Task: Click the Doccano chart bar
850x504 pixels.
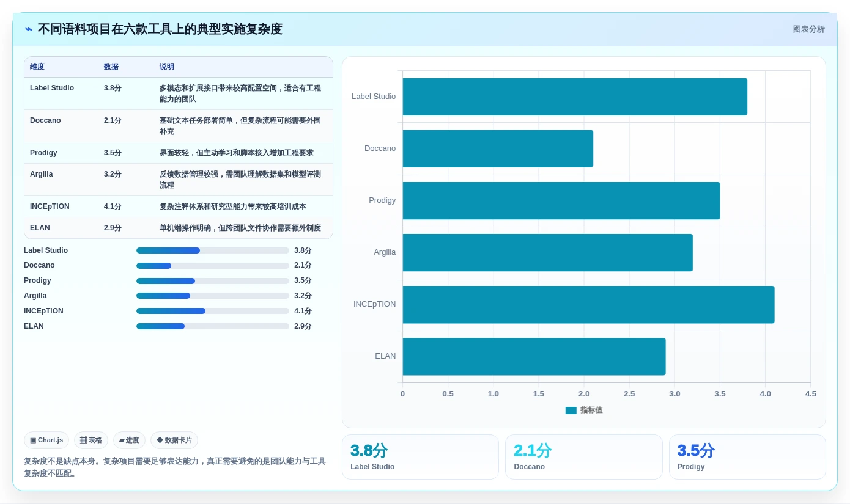Action: coord(498,148)
